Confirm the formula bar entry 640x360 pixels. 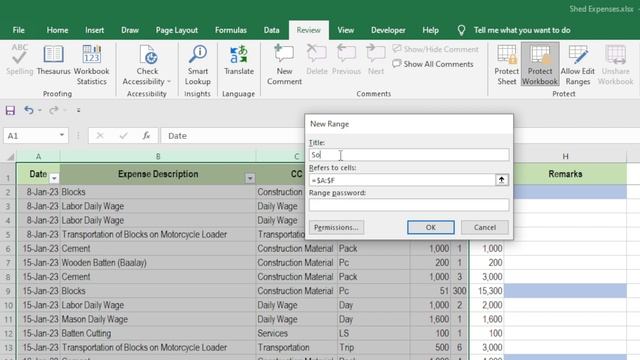point(123,136)
